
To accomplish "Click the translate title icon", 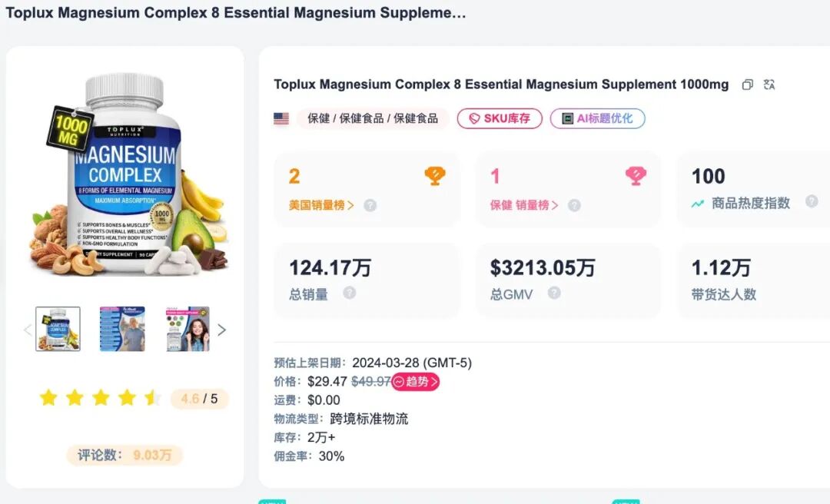I will tap(769, 85).
